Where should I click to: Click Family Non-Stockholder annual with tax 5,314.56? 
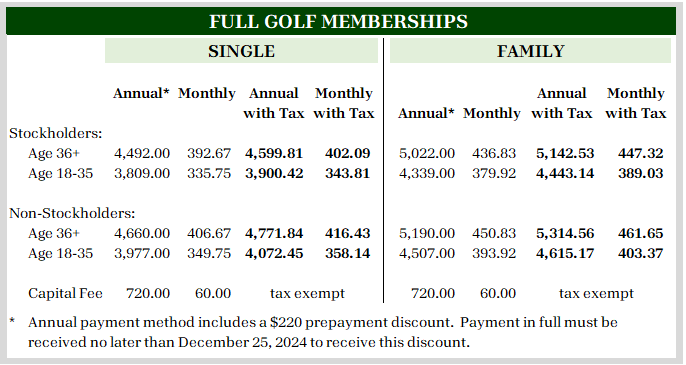(x=565, y=233)
